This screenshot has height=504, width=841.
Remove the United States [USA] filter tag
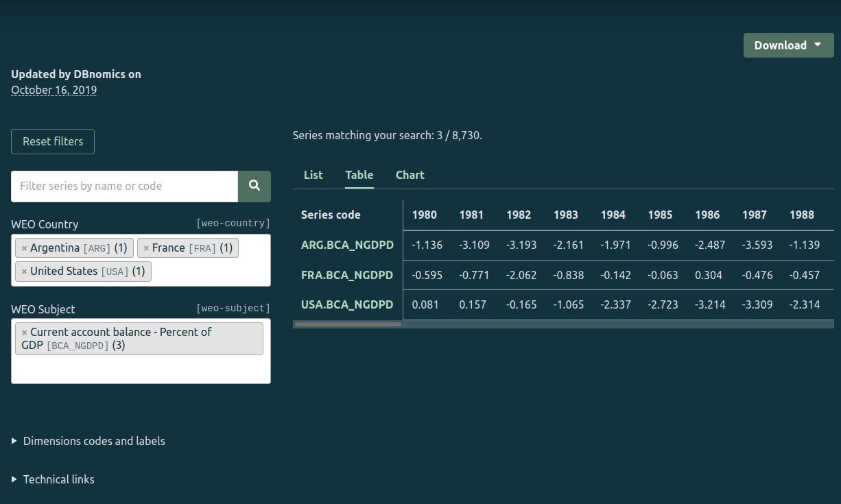[24, 272]
